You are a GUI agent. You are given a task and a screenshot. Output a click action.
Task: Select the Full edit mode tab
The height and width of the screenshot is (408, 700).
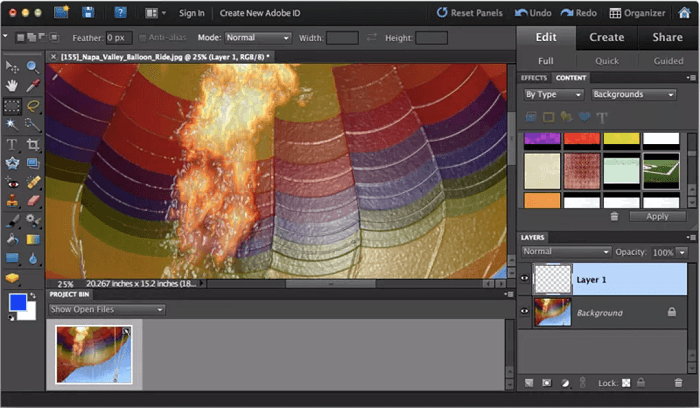click(x=546, y=61)
